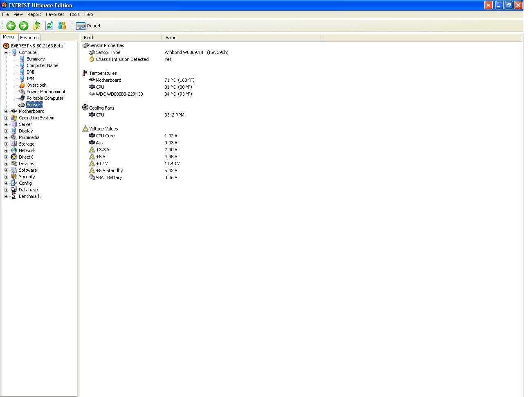Click the Report toolbar button label
The height and width of the screenshot is (397, 532).
(94, 26)
